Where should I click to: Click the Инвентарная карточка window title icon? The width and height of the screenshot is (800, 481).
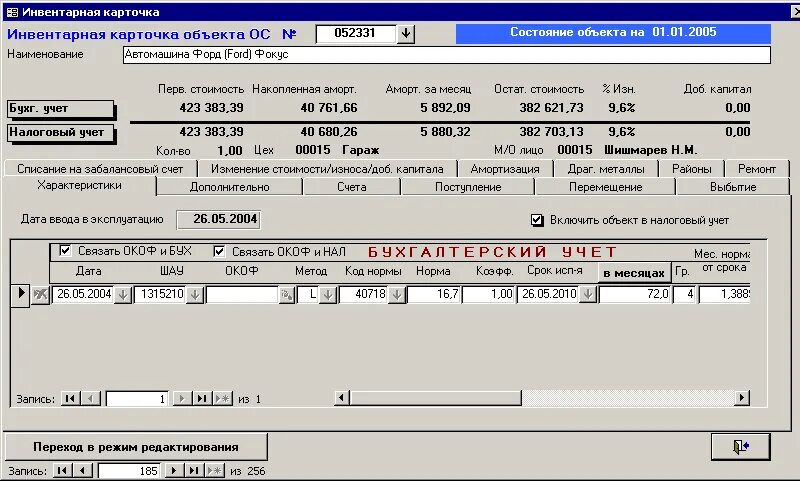tap(12, 12)
